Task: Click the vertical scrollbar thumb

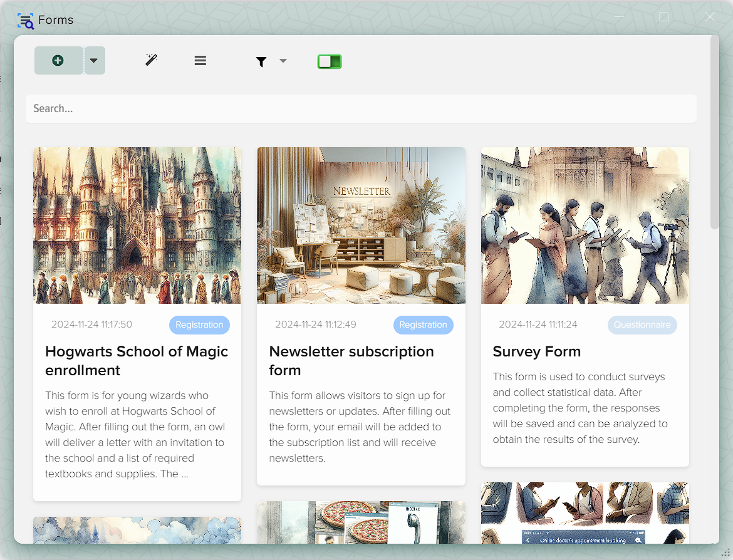Action: coord(714,132)
